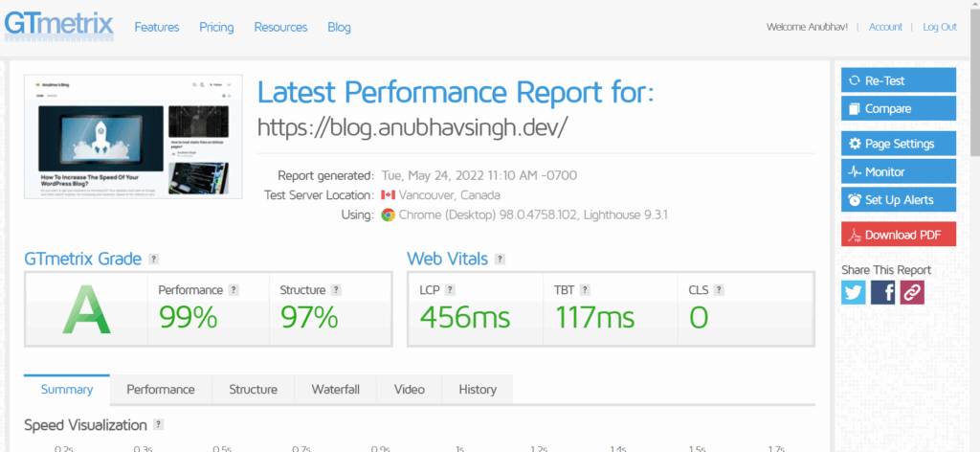This screenshot has width=980, height=452.
Task: Click the CLS value 0
Action: coord(699,317)
